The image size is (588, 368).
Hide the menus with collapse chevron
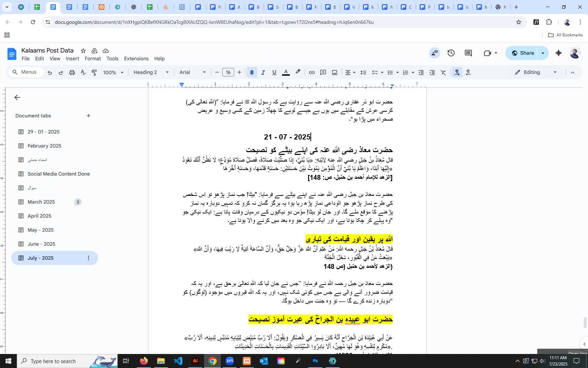click(x=573, y=73)
